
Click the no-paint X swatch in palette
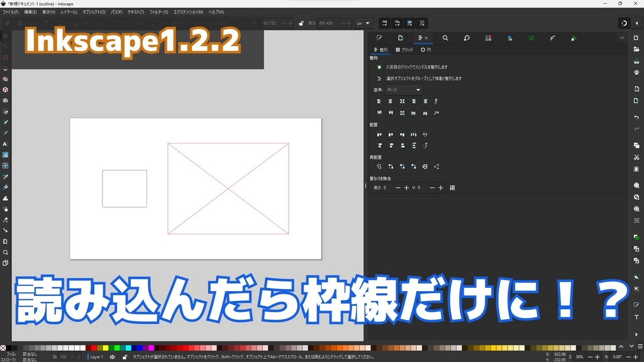point(3,347)
